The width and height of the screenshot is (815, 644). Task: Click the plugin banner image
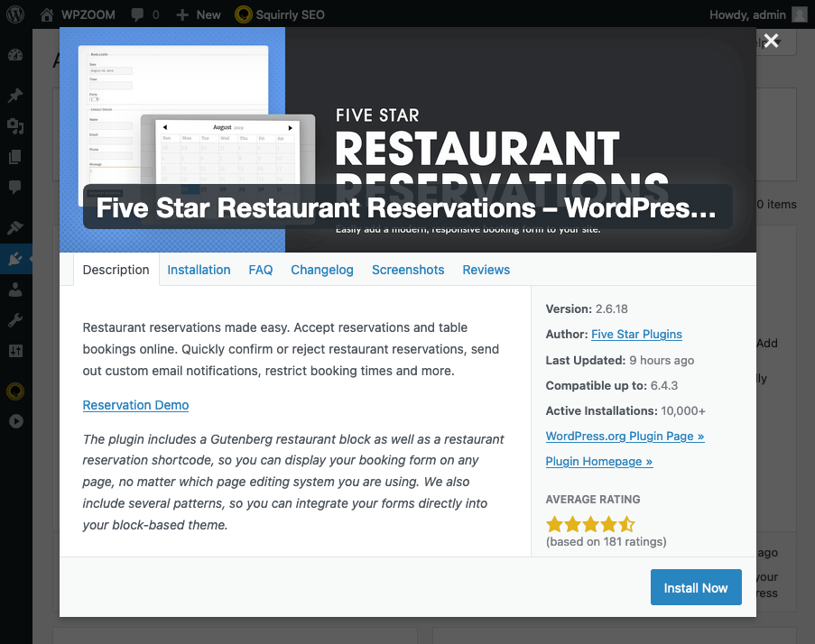pos(408,140)
